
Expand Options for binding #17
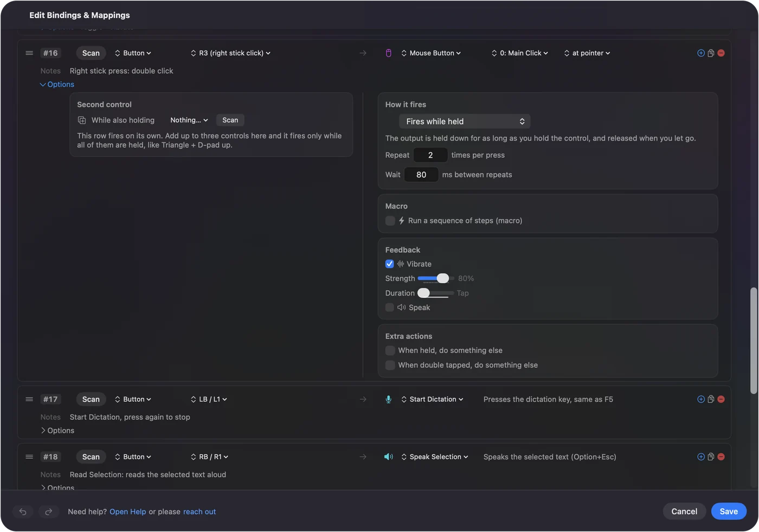click(57, 431)
